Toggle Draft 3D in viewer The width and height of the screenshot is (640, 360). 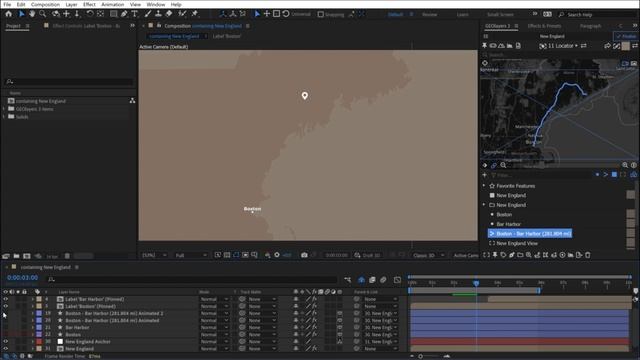[367, 255]
